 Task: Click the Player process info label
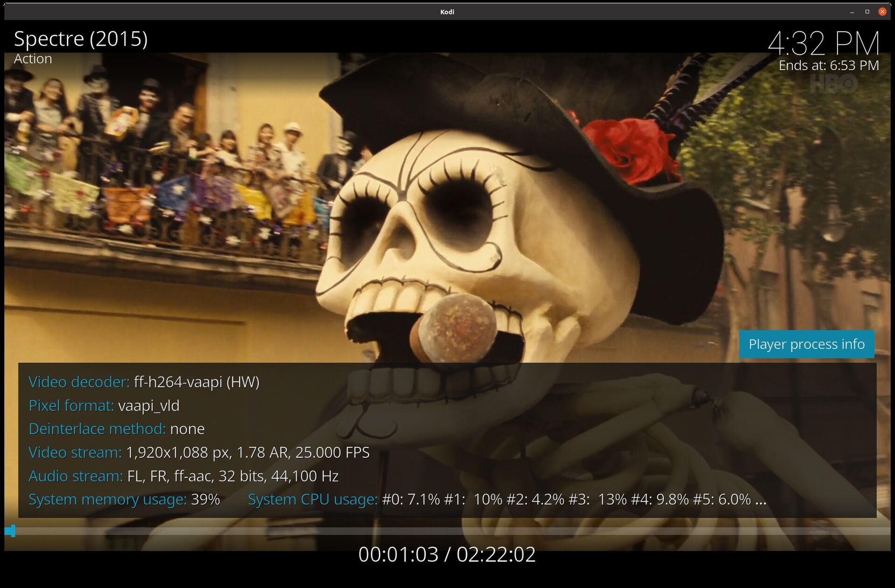click(x=806, y=344)
